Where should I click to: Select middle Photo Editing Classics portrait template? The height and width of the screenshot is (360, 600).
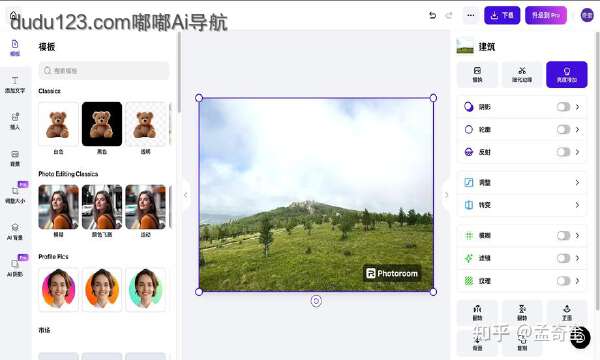(x=102, y=207)
